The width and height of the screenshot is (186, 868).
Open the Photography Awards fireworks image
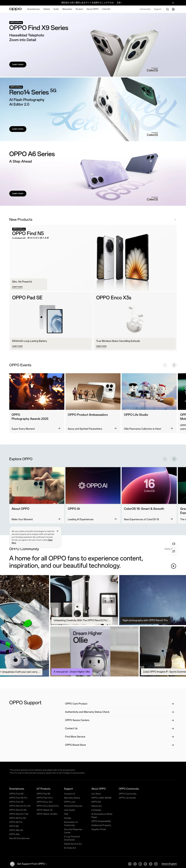37,392
